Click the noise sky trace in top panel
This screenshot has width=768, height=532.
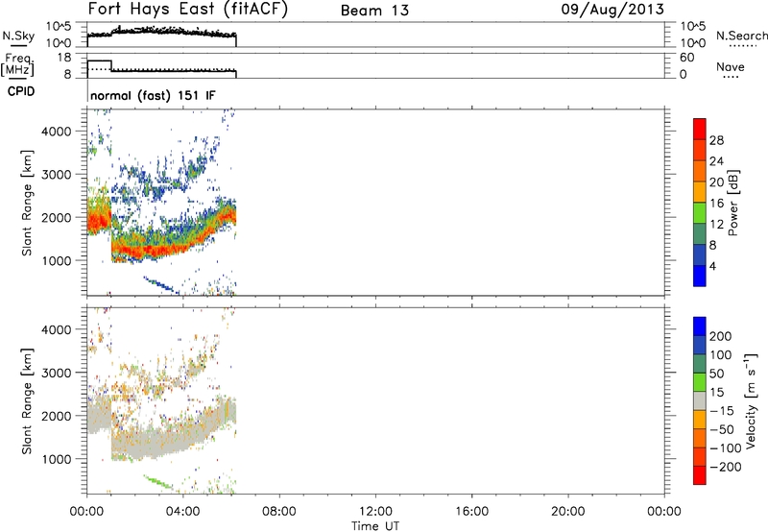tap(161, 33)
